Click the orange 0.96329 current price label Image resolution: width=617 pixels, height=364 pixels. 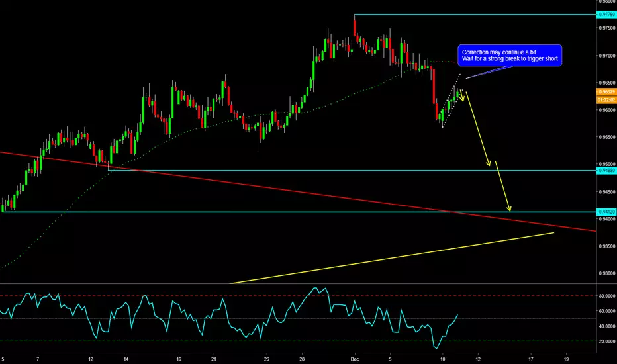[606, 92]
